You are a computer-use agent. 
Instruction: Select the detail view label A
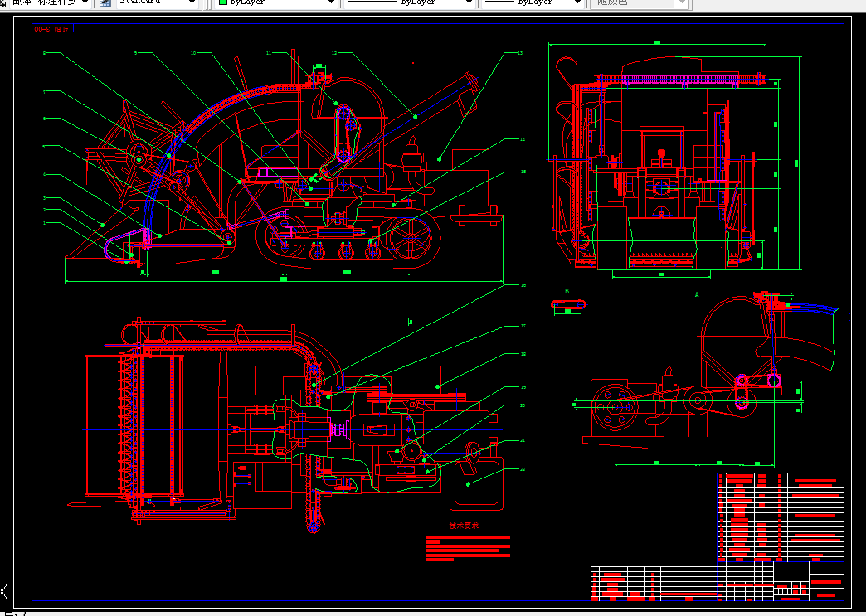coord(697,295)
